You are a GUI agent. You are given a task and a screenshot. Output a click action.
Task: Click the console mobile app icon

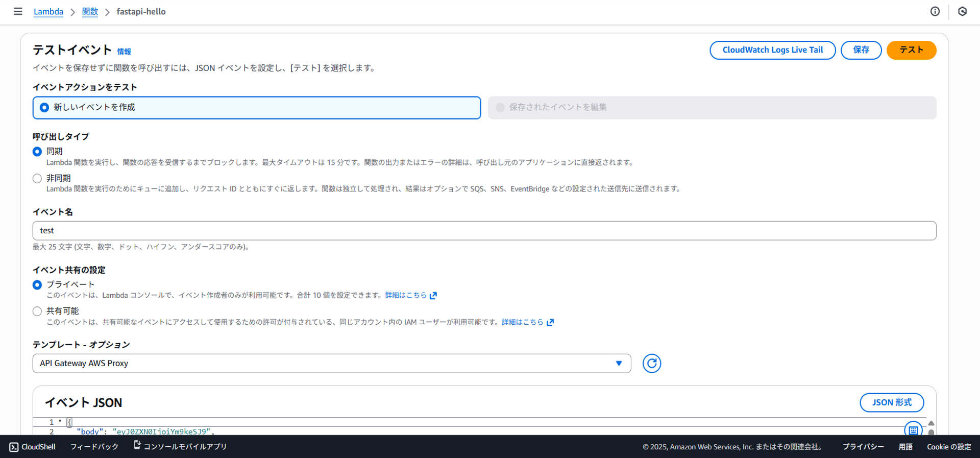pyautogui.click(x=137, y=445)
